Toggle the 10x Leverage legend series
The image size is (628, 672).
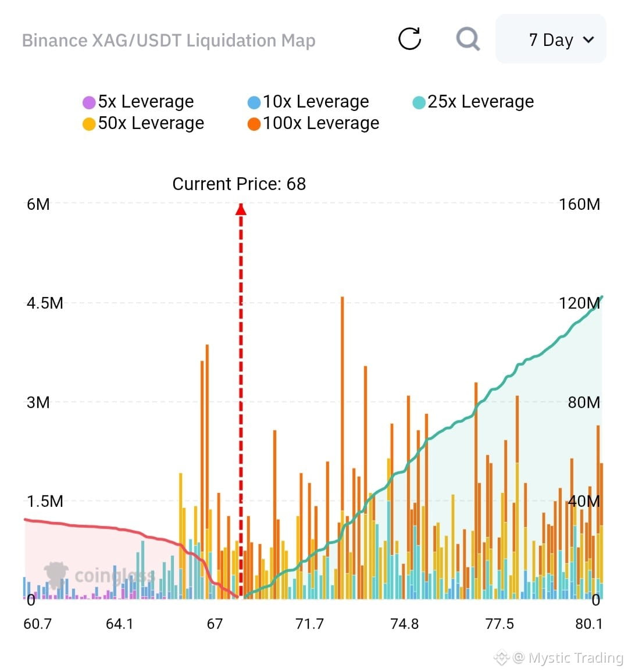(308, 102)
